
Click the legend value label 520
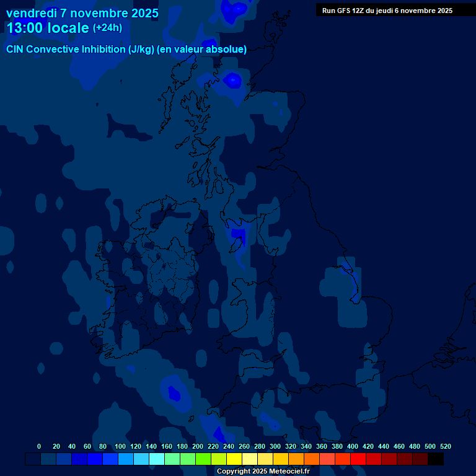(x=445, y=446)
